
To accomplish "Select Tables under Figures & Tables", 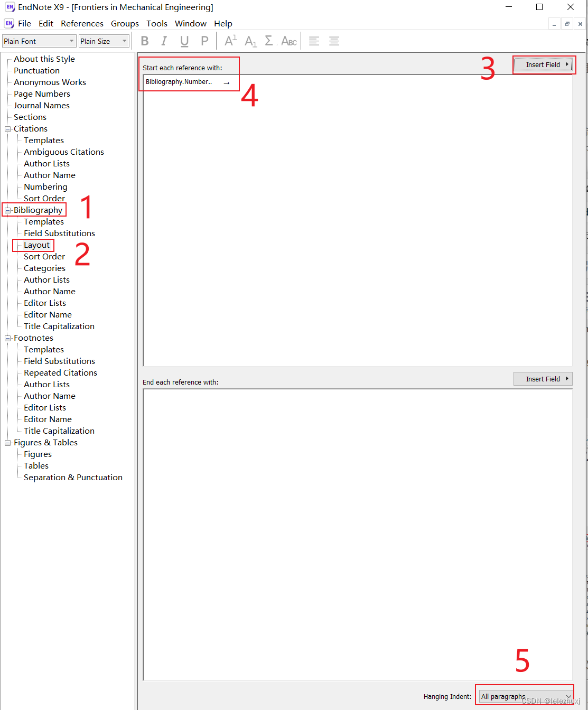I will coord(36,466).
